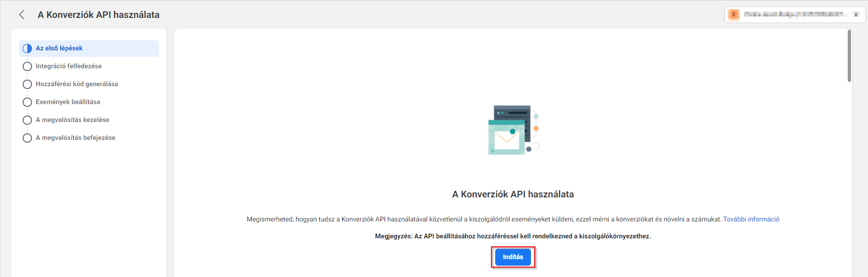This screenshot has height=277, width=868.
Task: Click the server and envelope illustration
Action: tap(513, 130)
